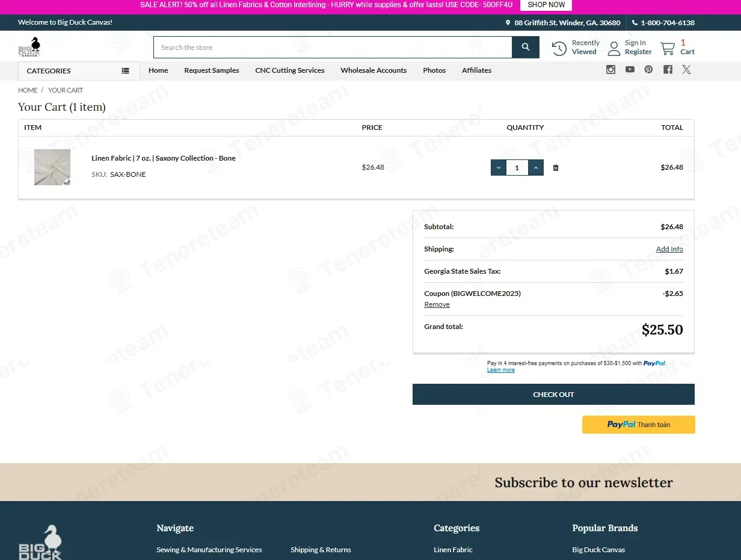Click Your Cart (1 item) heading
Screen dimensions: 741x560
[x=62, y=107]
